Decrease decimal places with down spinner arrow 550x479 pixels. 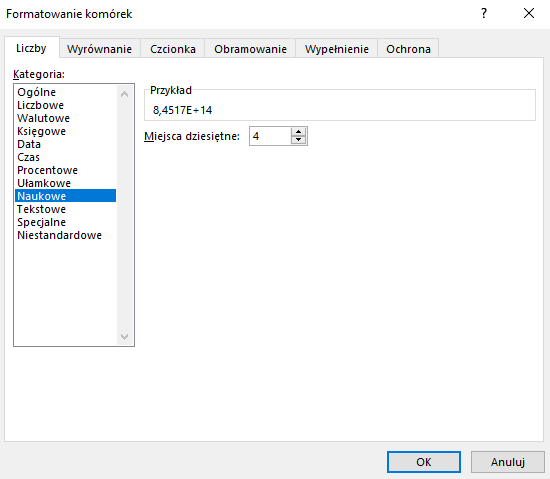tap(299, 140)
